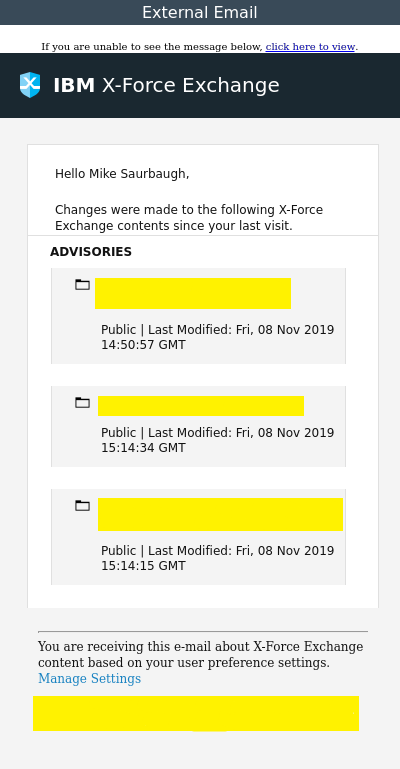Image resolution: width=400 pixels, height=769 pixels.
Task: Click the 'Last Modified' text showing 15:14:34 GMT
Action: click(x=218, y=440)
